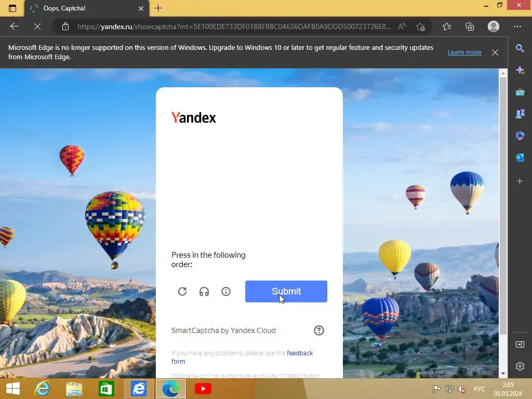The width and height of the screenshot is (532, 399).
Task: Open the captcha info icon
Action: click(226, 291)
